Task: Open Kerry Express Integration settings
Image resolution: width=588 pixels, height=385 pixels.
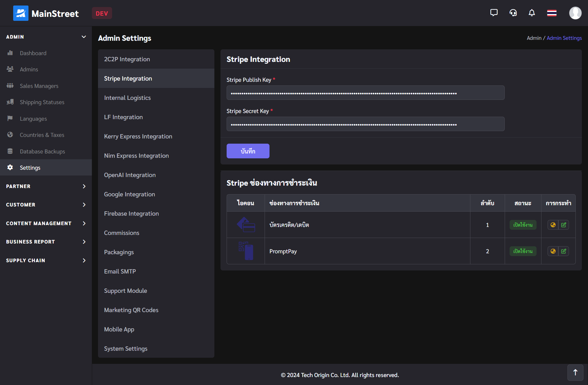Action: pos(156,136)
